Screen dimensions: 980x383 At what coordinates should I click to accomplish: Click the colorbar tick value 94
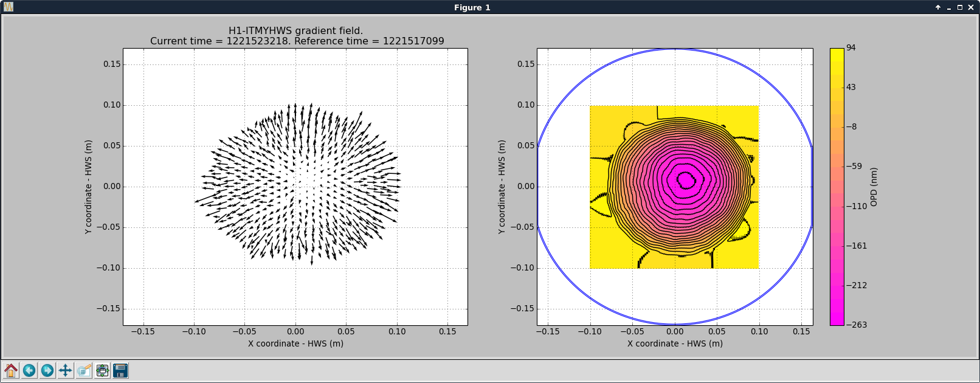click(851, 47)
